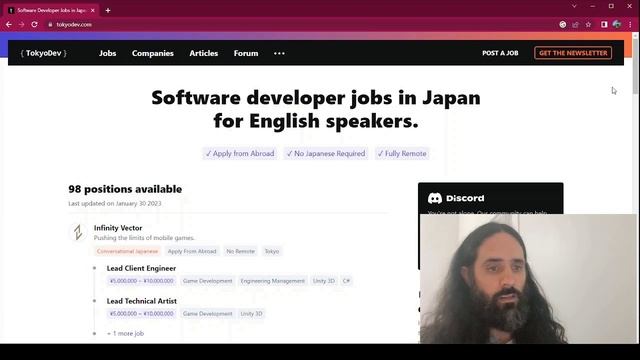Open tab search chevron in title bar

[574, 6]
